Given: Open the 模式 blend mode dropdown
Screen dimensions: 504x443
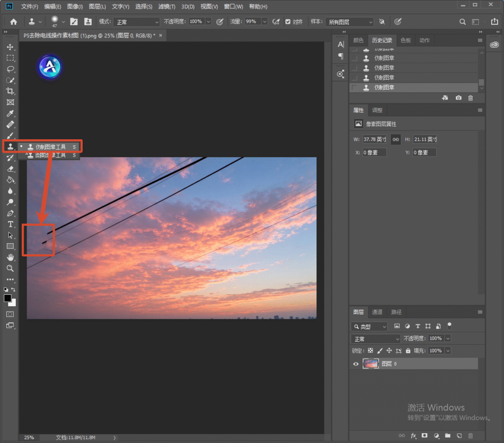Looking at the screenshot, I should point(137,22).
